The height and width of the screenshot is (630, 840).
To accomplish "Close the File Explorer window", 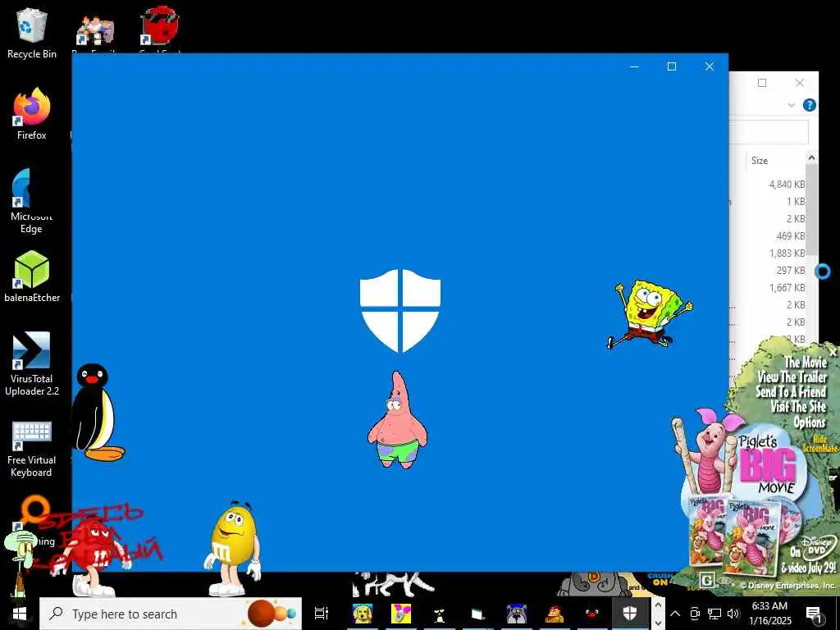I will 800,83.
